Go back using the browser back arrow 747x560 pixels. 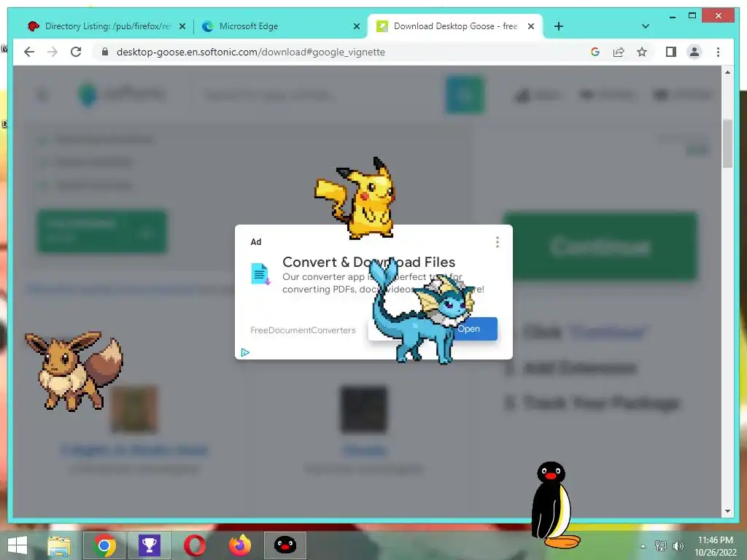tap(29, 52)
